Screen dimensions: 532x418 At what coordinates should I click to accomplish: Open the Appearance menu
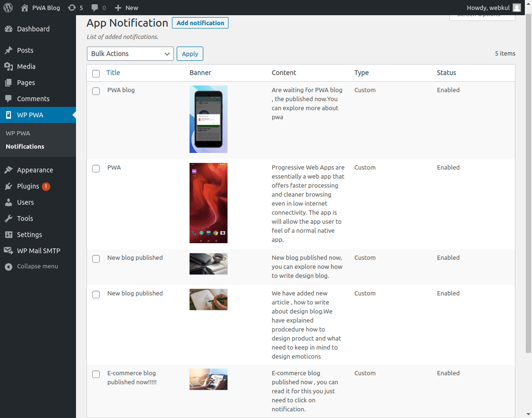coord(35,170)
